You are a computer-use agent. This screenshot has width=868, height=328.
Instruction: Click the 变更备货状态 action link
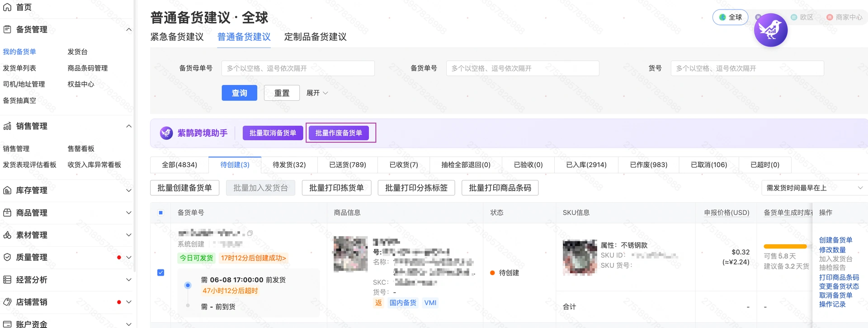pyautogui.click(x=839, y=286)
